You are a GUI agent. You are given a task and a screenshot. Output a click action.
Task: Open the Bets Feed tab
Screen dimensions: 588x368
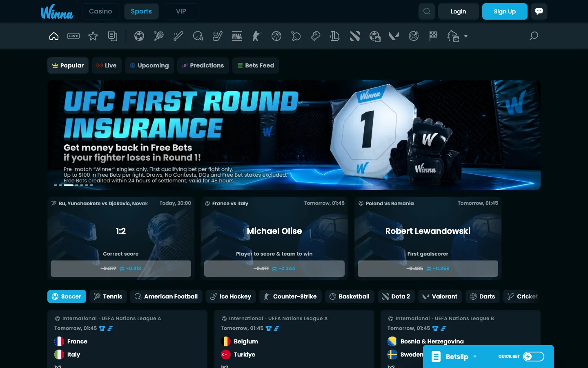click(256, 65)
